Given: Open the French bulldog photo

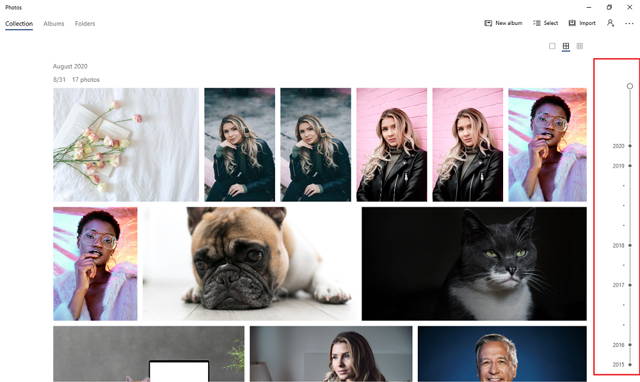Looking at the screenshot, I should [249, 264].
